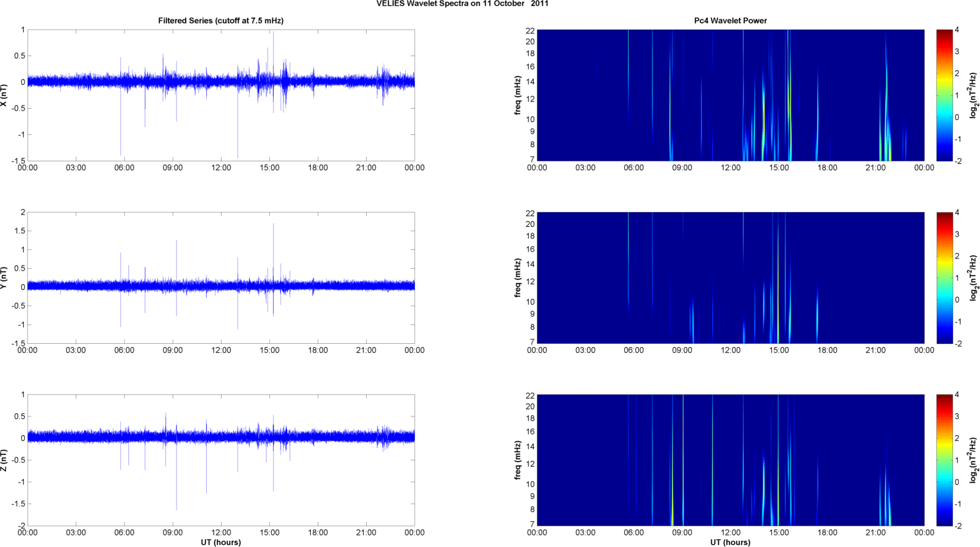
Task: Select the 'Filtered Series (cutoff at 7.5 mHz)' title
Action: tap(221, 21)
